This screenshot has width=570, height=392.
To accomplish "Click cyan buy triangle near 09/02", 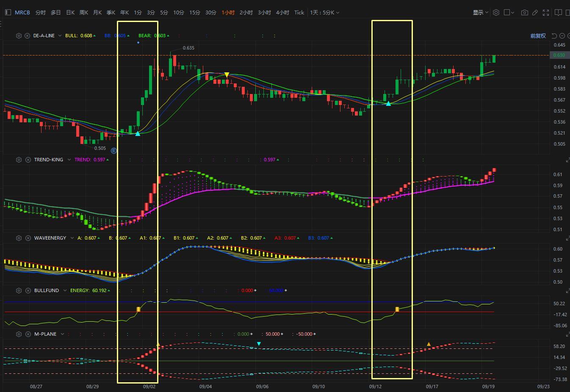I will coord(138,134).
